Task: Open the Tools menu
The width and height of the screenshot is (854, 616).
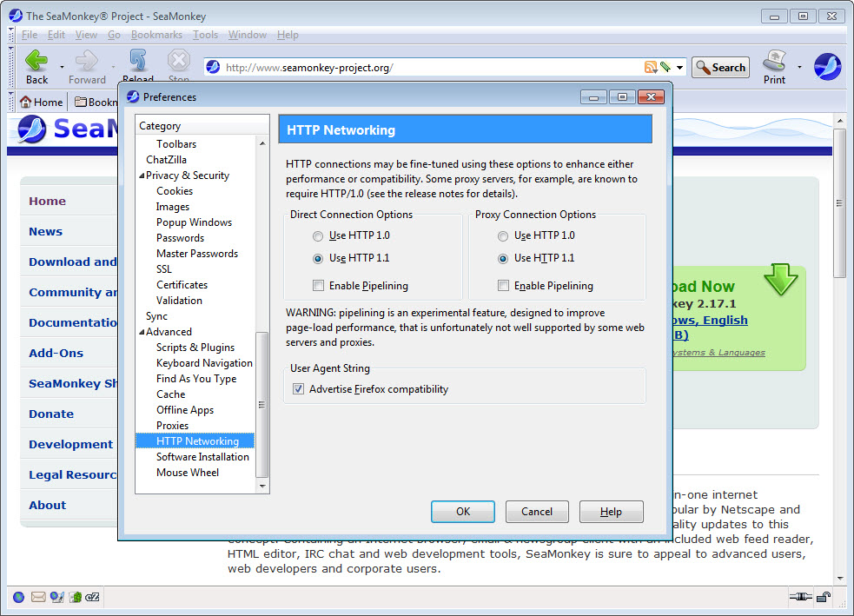Action: pos(205,35)
